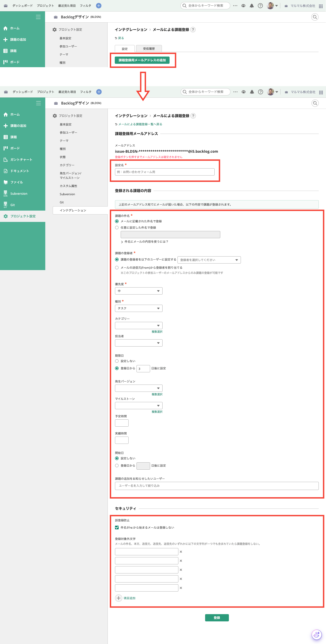Open bell notifications in lower screen's navbar
The width and height of the screenshot is (326, 644).
pos(252,92)
